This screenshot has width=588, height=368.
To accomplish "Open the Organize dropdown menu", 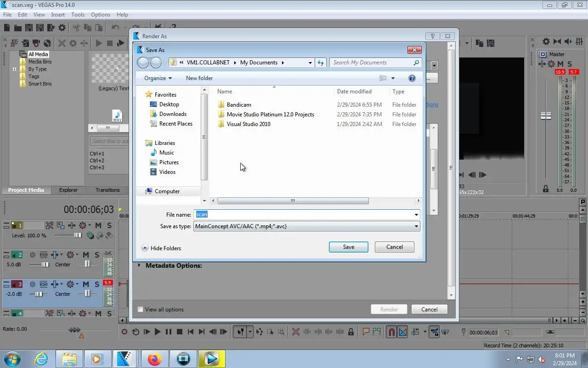I will 158,78.
